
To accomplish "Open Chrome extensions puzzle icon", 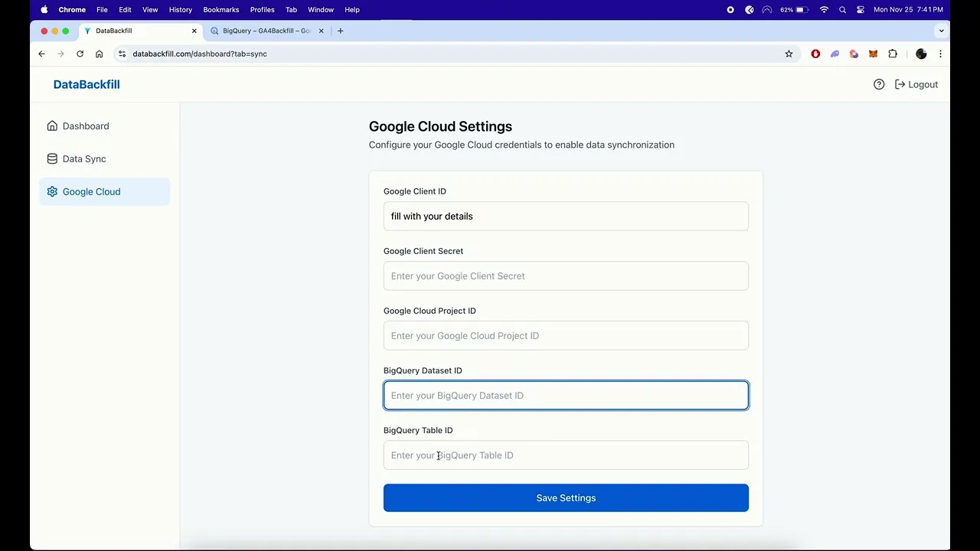I will click(x=893, y=54).
